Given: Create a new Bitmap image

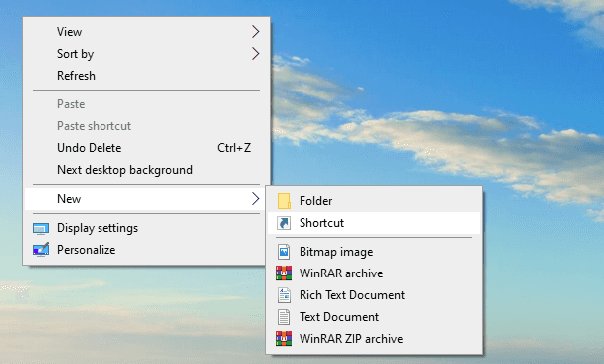Looking at the screenshot, I should tap(374, 252).
